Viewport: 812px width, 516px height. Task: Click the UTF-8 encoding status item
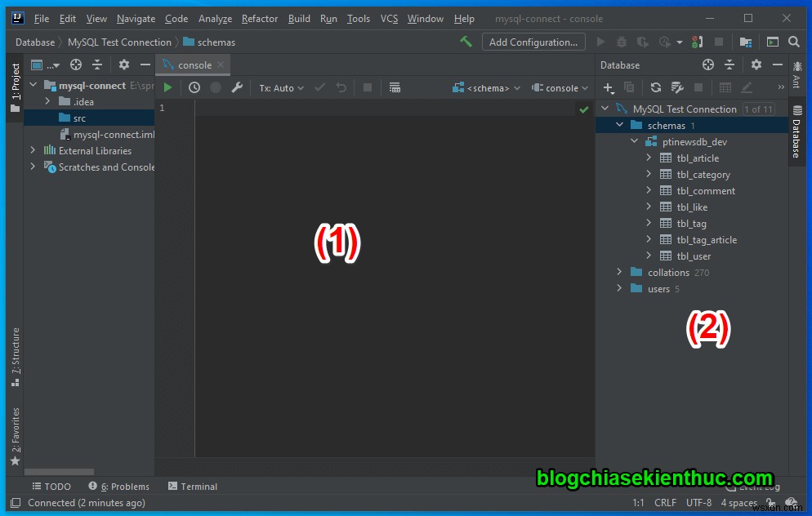[x=698, y=503]
